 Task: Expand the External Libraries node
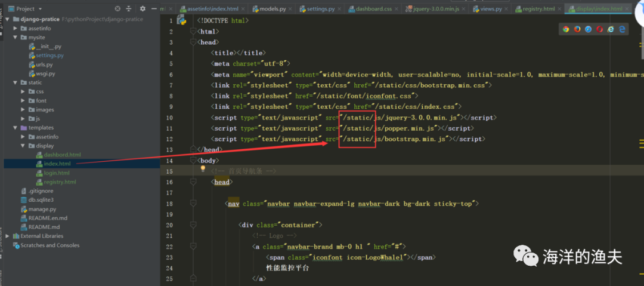(8, 236)
